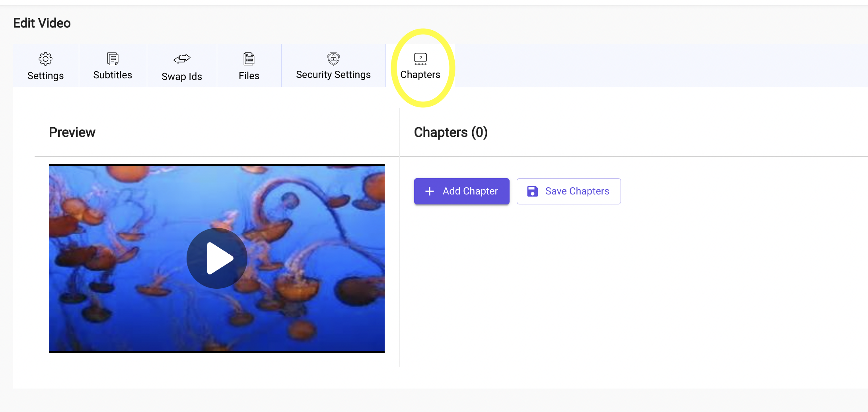Screen dimensions: 868x412
Task: Select the Chapters tab
Action: pyautogui.click(x=420, y=65)
